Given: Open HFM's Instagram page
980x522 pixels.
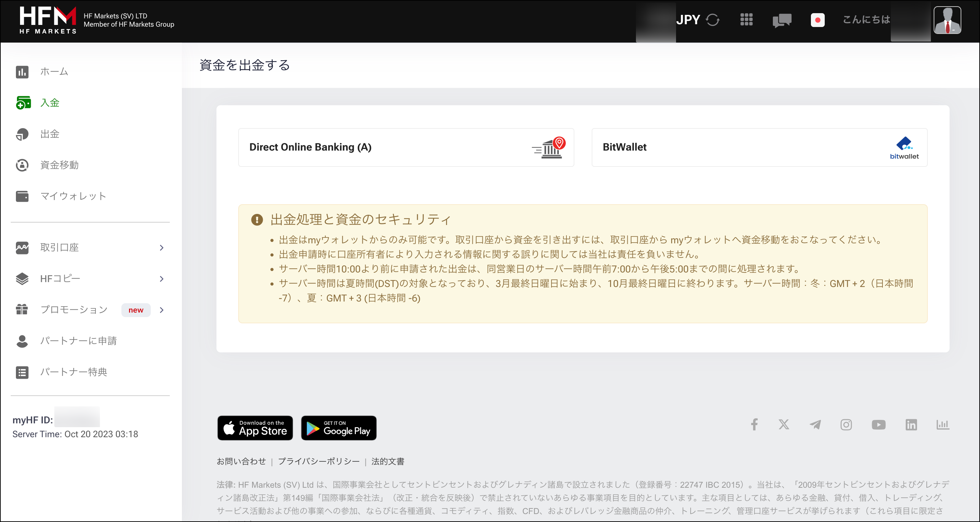Looking at the screenshot, I should (x=846, y=424).
